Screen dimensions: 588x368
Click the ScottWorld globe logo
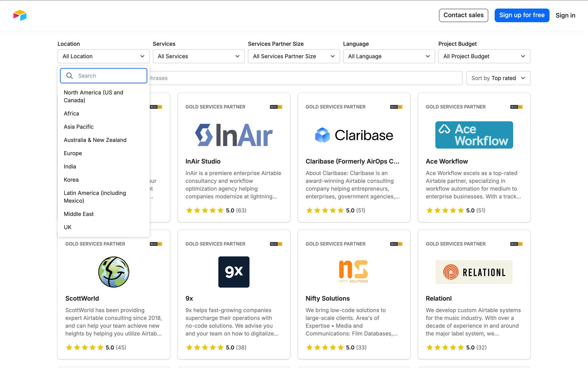click(x=114, y=272)
